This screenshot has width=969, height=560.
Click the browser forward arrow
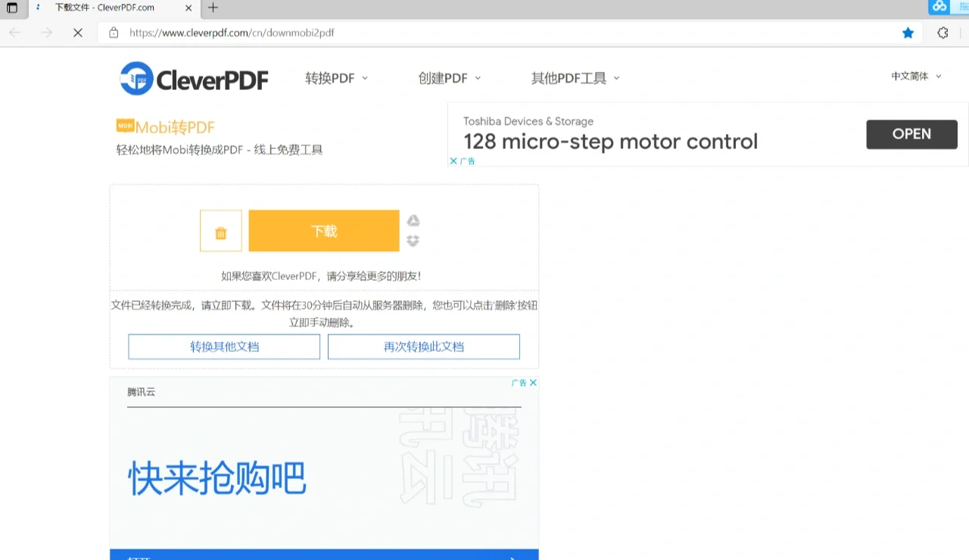tap(47, 33)
